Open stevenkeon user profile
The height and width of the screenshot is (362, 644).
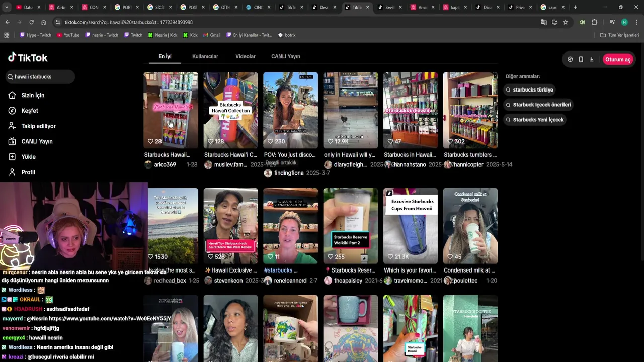pos(228,281)
